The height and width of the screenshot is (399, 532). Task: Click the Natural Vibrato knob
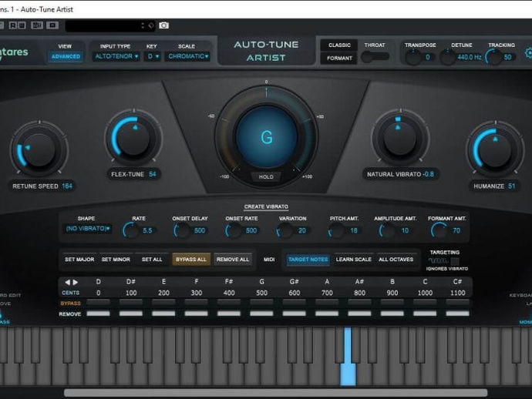400,139
